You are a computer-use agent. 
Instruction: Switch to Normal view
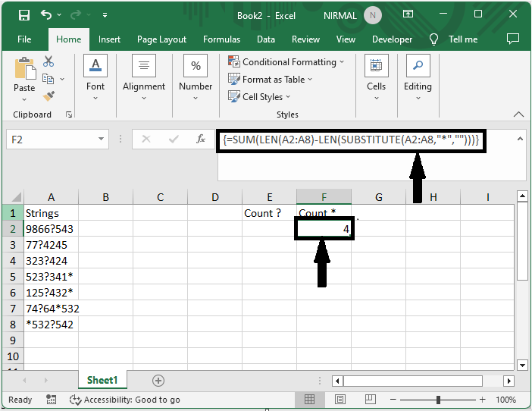309,400
